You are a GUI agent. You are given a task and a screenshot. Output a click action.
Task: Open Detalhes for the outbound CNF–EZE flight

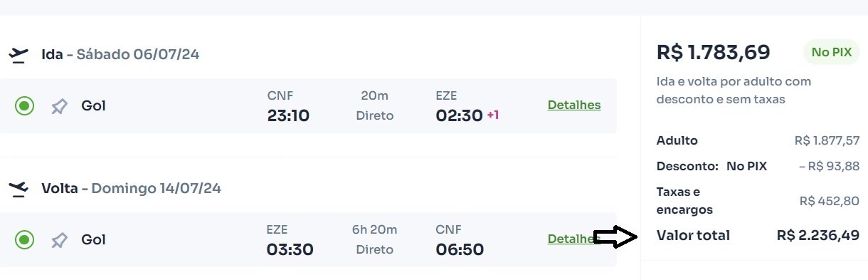pos(574,105)
